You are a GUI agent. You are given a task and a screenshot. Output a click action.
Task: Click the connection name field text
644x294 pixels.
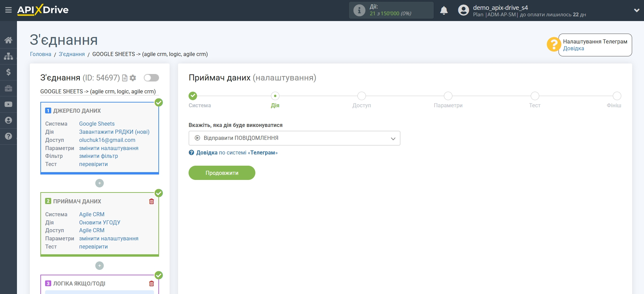[x=98, y=92]
